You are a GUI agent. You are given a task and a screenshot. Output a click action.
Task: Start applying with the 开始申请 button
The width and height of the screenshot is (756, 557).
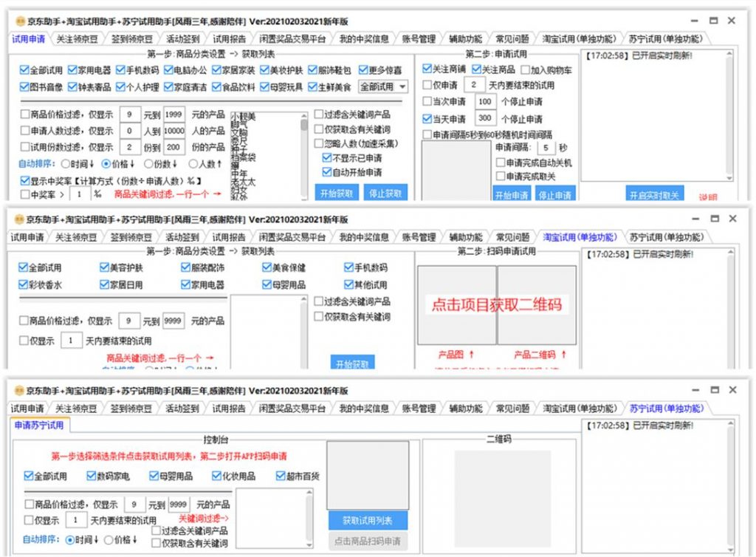point(512,194)
